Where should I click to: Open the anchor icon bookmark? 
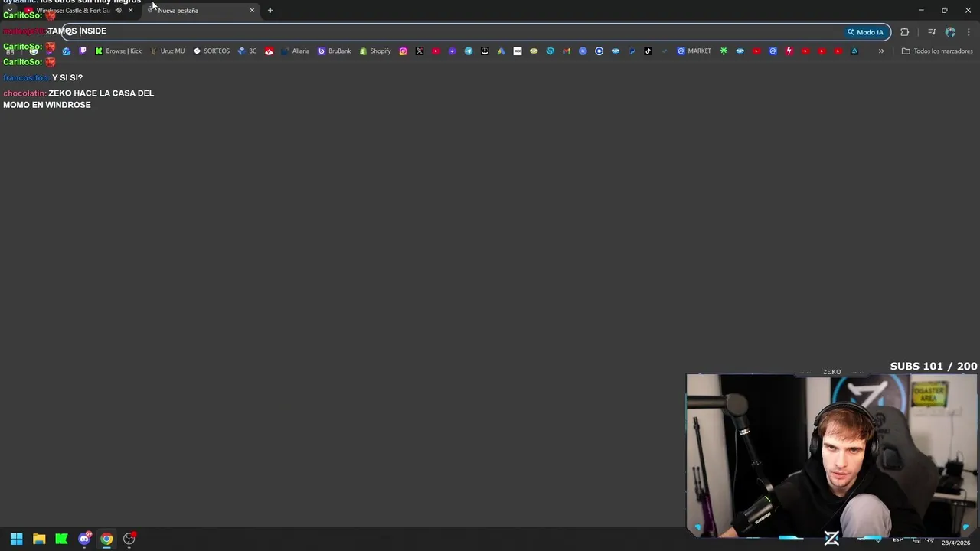[485, 51]
